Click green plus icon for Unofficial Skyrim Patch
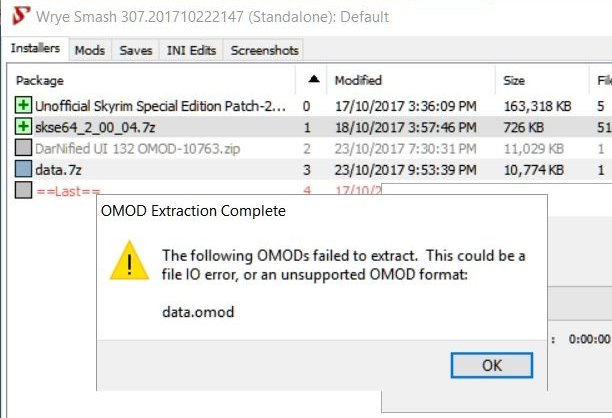The image size is (612, 418). [23, 105]
